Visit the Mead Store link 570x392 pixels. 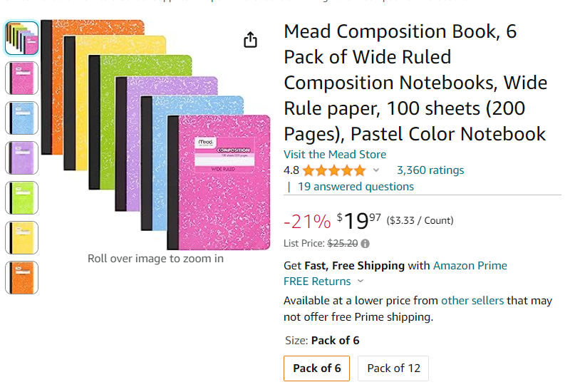(335, 155)
